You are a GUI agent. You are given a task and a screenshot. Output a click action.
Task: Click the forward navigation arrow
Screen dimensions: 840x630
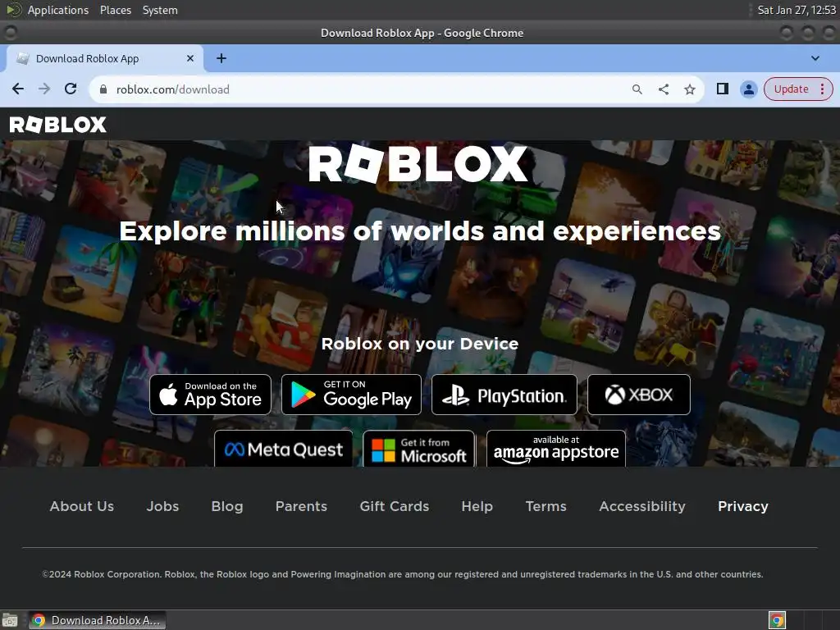pyautogui.click(x=44, y=89)
